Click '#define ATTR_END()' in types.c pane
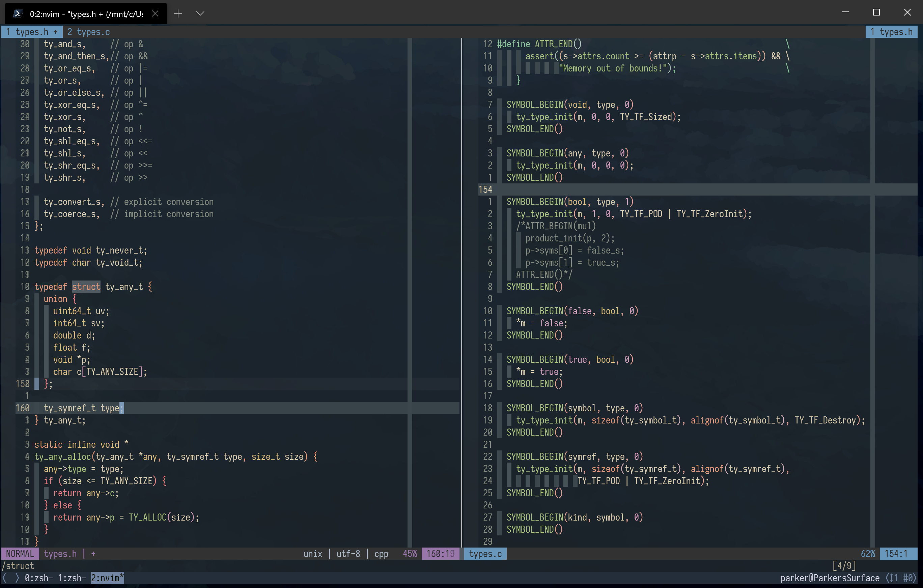Image resolution: width=923 pixels, height=588 pixels. (539, 44)
